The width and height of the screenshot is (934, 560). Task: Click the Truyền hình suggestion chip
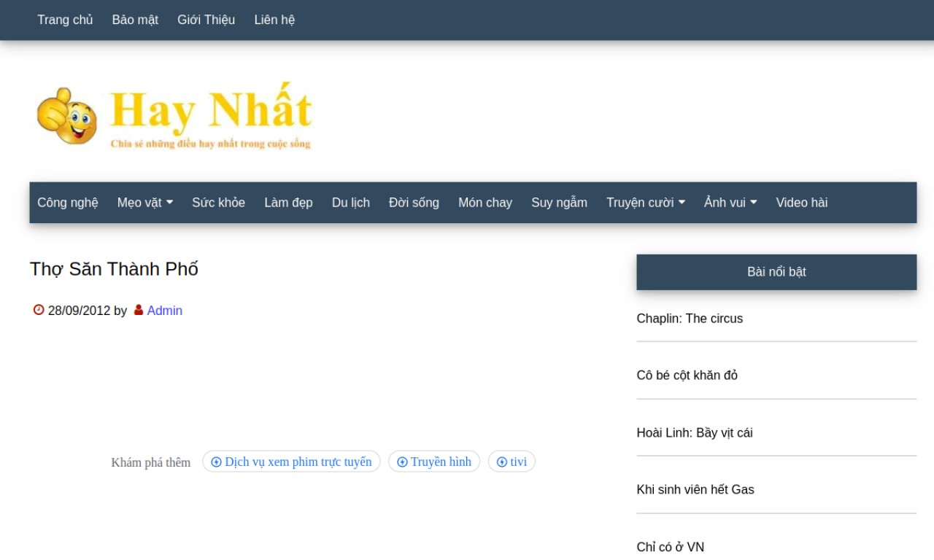[x=434, y=462]
